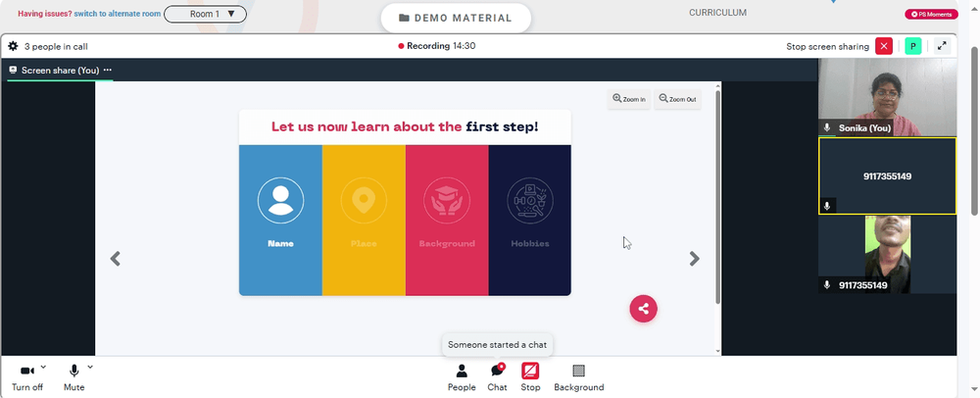
Task: Select the Screen share (You) tab
Action: coord(60,70)
